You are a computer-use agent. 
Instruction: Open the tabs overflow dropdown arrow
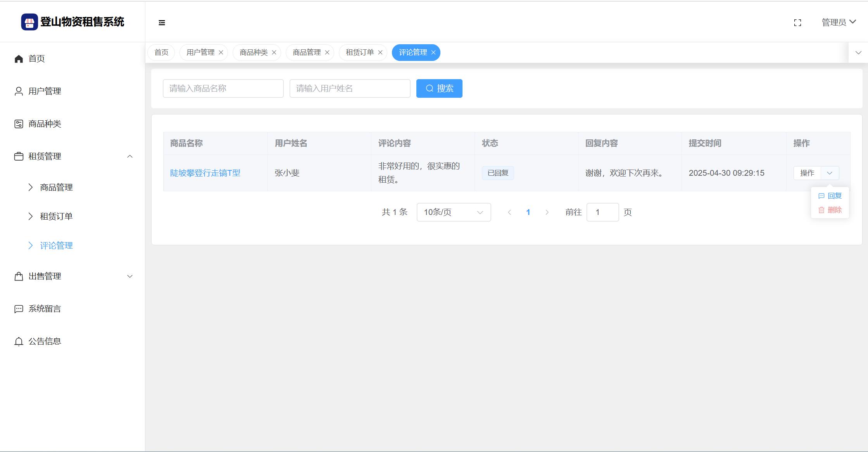pyautogui.click(x=858, y=52)
